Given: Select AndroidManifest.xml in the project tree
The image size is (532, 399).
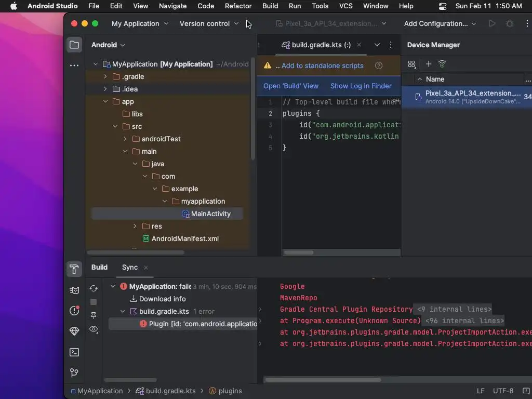Looking at the screenshot, I should coord(185,238).
